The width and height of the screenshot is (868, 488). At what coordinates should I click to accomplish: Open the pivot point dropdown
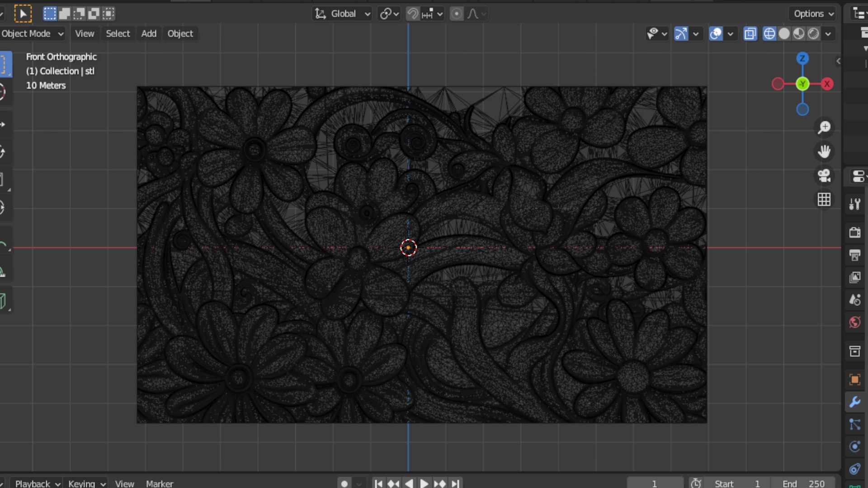389,14
